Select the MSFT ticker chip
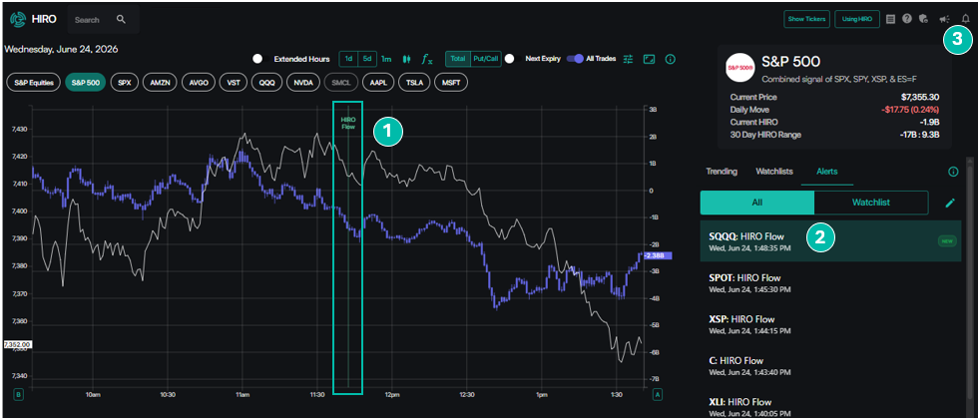 (451, 82)
